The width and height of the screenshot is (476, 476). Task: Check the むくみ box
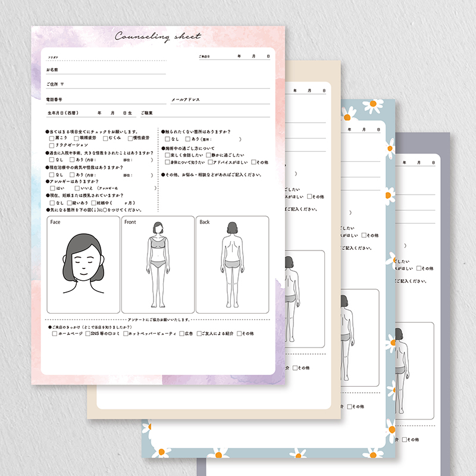coord(105,139)
